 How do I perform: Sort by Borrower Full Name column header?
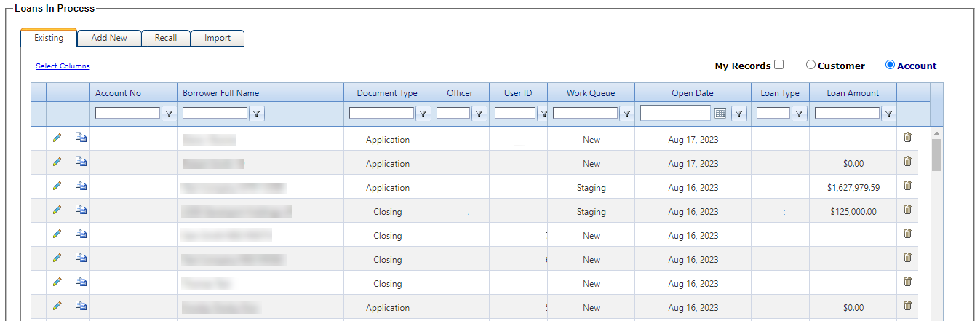[221, 93]
